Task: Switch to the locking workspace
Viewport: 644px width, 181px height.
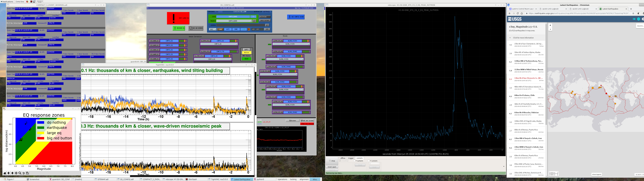Action: pos(293,179)
